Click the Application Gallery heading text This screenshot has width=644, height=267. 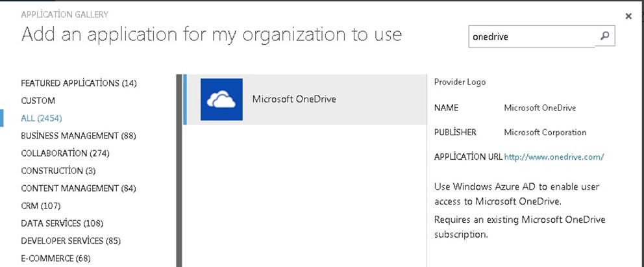pos(64,14)
